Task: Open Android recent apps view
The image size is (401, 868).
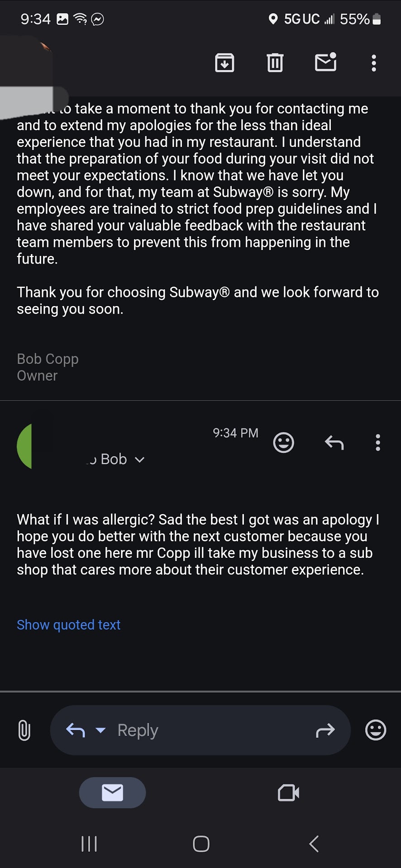Action: pos(89,844)
